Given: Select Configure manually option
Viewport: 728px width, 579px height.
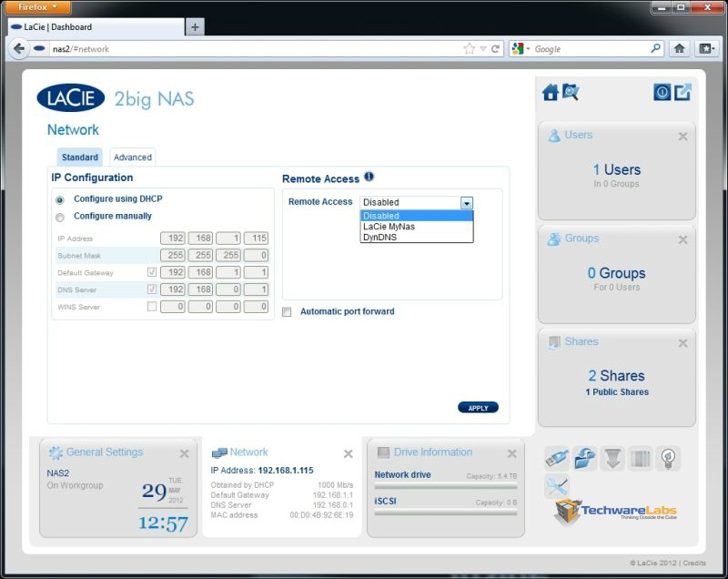Looking at the screenshot, I should coord(60,218).
